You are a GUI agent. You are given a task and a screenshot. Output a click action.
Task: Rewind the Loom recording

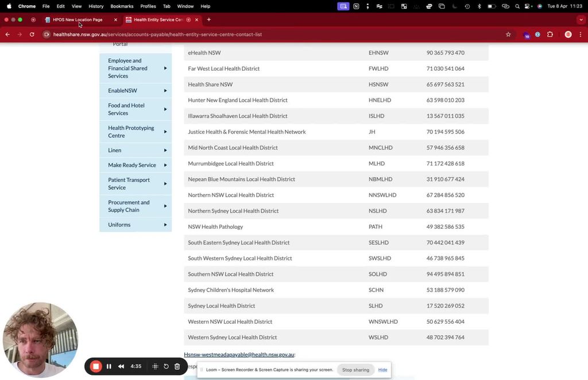tap(121, 366)
